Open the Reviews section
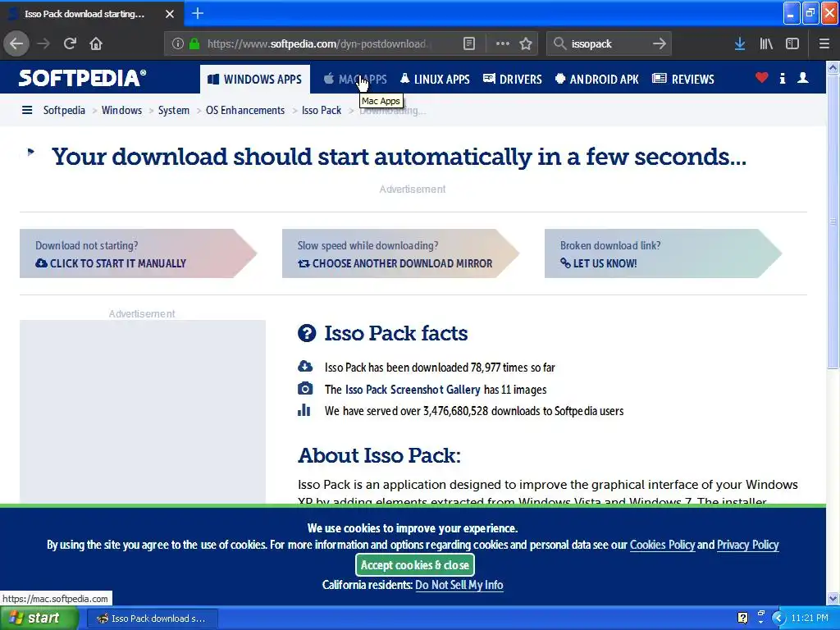 coord(683,80)
